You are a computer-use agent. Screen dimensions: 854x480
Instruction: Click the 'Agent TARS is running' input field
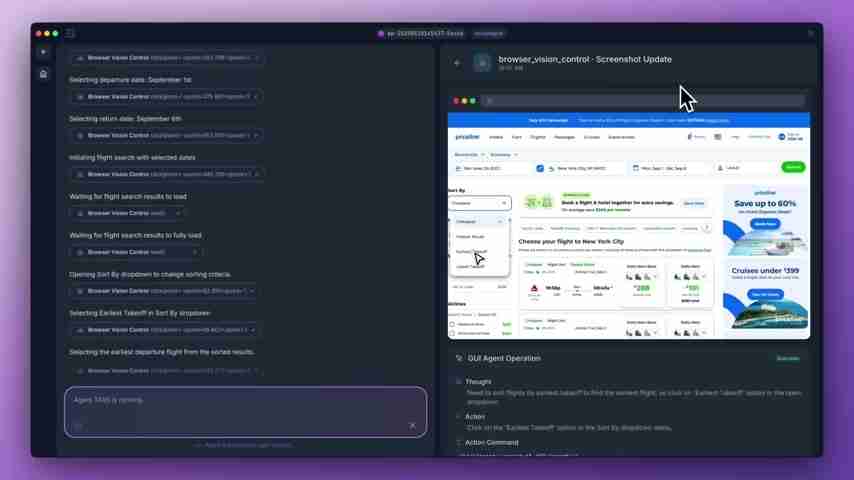[x=246, y=412]
